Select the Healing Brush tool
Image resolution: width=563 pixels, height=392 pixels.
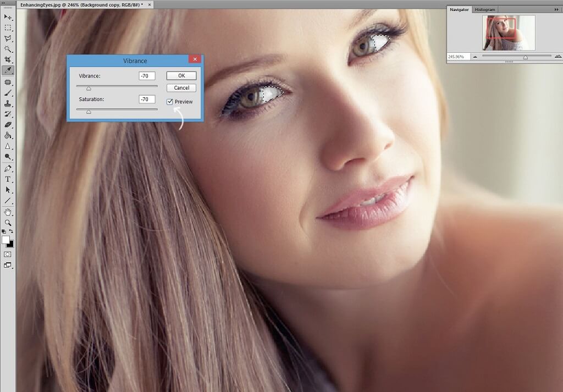(x=8, y=82)
